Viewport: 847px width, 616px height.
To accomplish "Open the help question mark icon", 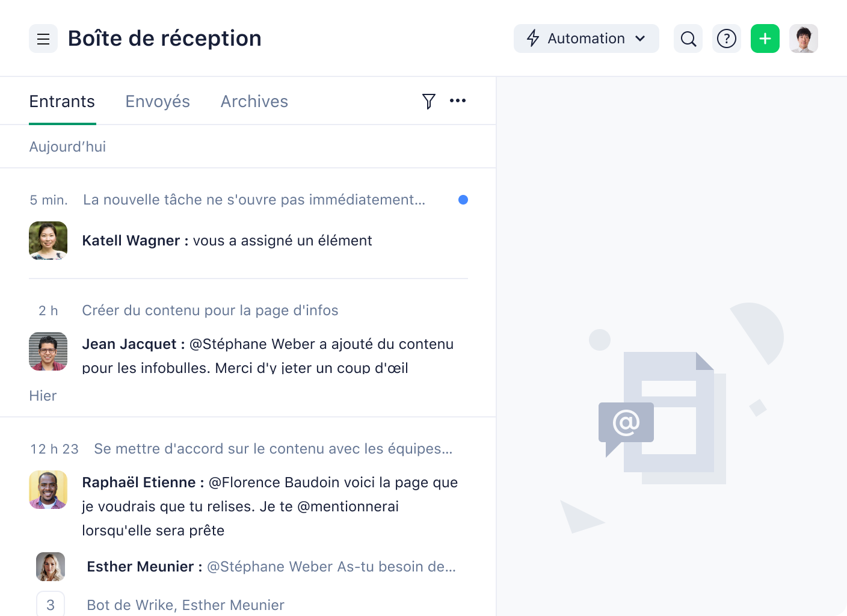I will 727,38.
